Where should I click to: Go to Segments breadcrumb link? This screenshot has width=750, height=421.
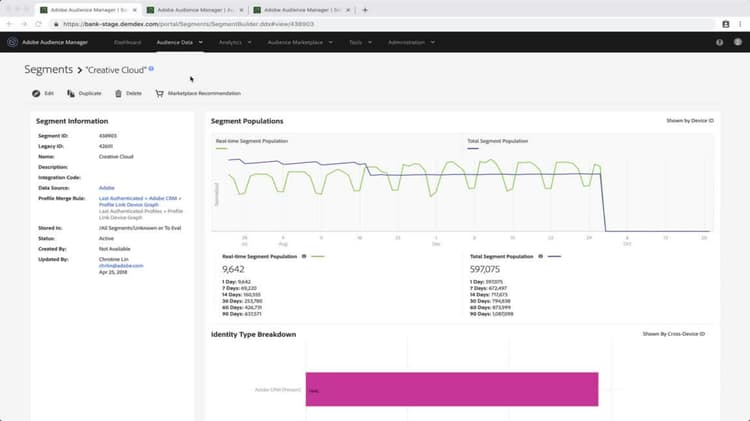(x=49, y=69)
